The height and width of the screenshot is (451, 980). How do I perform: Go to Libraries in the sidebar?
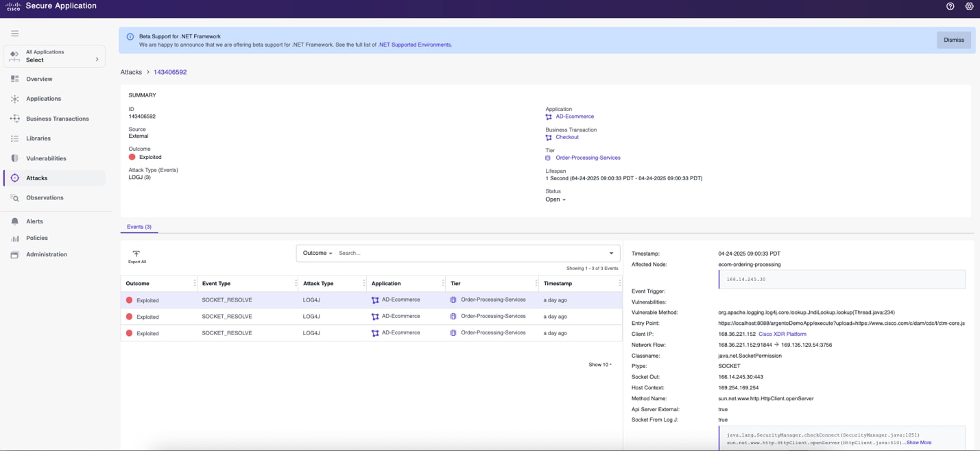[38, 138]
